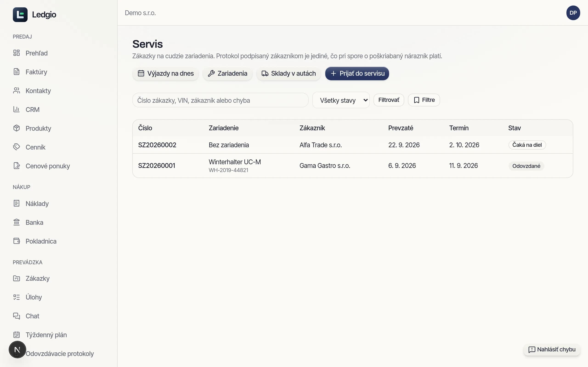
Task: Open Výjazdy na dnes view
Action: coord(165,74)
